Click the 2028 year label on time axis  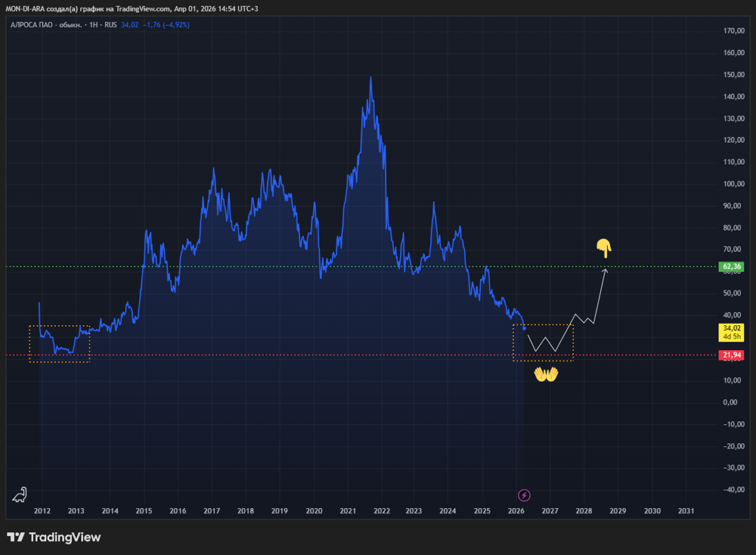click(x=584, y=511)
